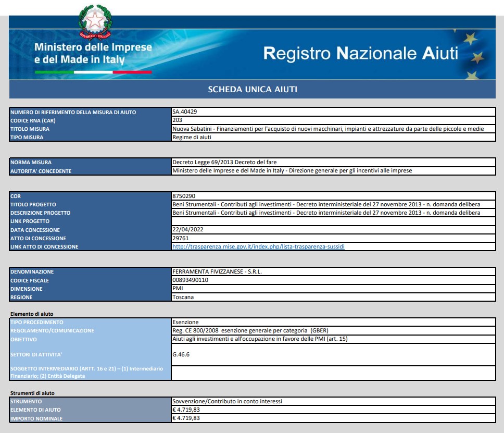Screen dimensions: 504x433
Task: Click the "COR" row label
Action: pos(16,196)
